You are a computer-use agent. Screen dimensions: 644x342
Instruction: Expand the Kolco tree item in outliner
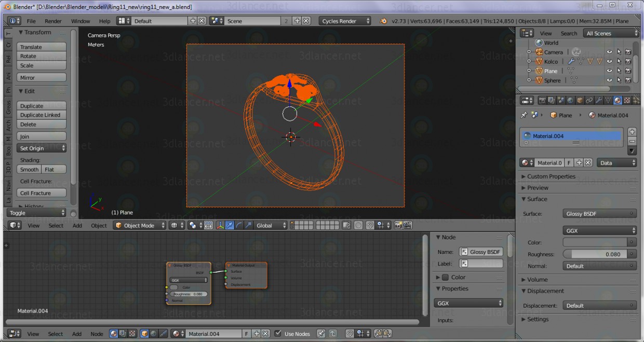[x=529, y=61]
